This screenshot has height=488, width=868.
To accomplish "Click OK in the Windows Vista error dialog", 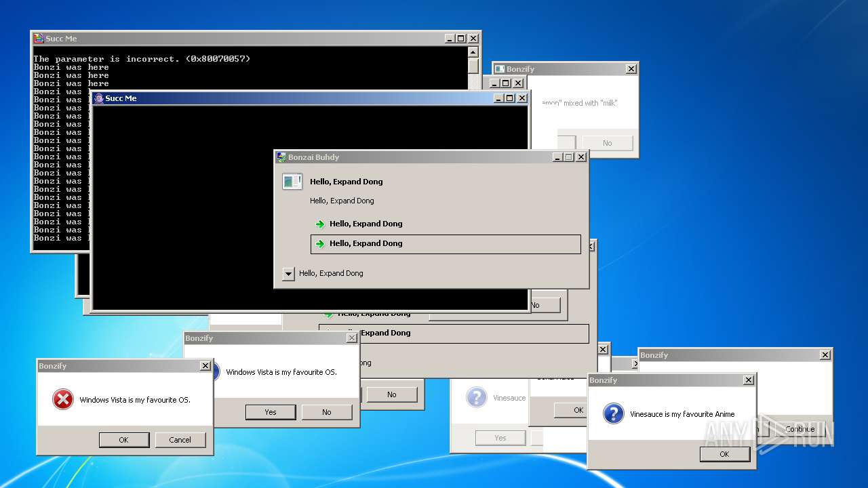I will click(123, 440).
